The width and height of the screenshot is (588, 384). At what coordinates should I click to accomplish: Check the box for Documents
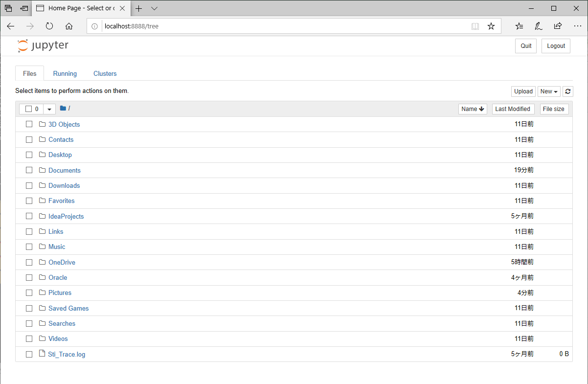tap(29, 170)
